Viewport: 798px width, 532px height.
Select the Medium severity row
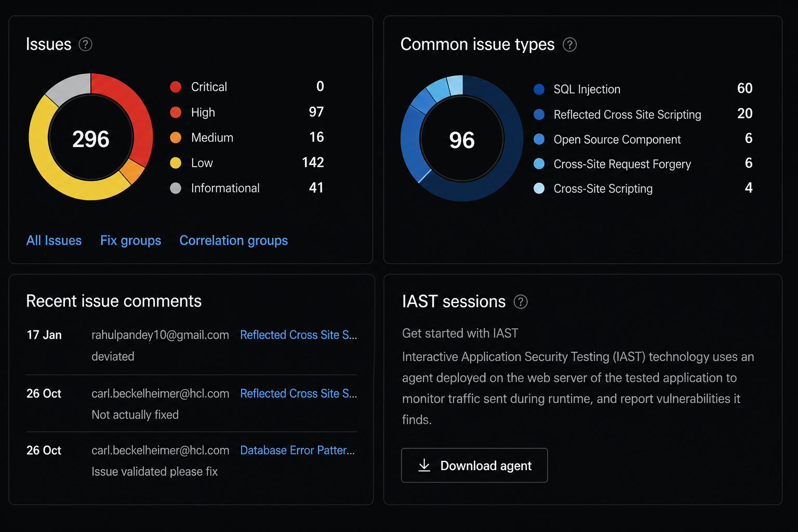pos(247,138)
